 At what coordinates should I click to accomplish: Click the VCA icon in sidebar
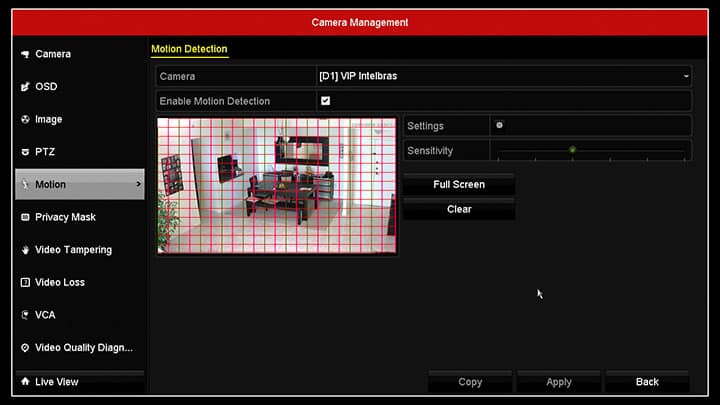(x=25, y=315)
